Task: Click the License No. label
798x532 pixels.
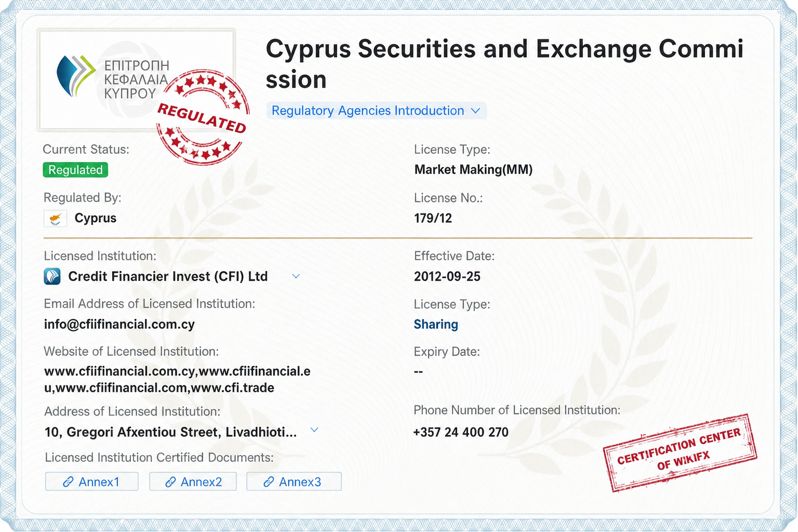Action: tap(448, 198)
